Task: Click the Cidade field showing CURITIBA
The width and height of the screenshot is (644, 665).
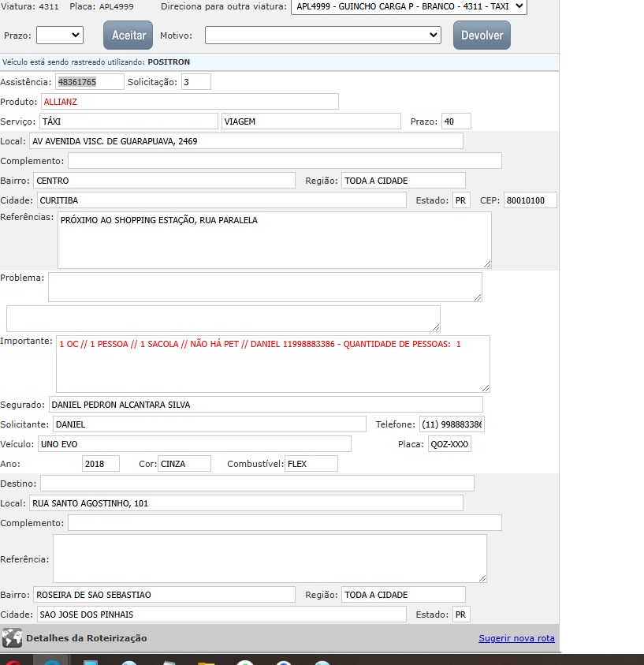Action: 221,200
